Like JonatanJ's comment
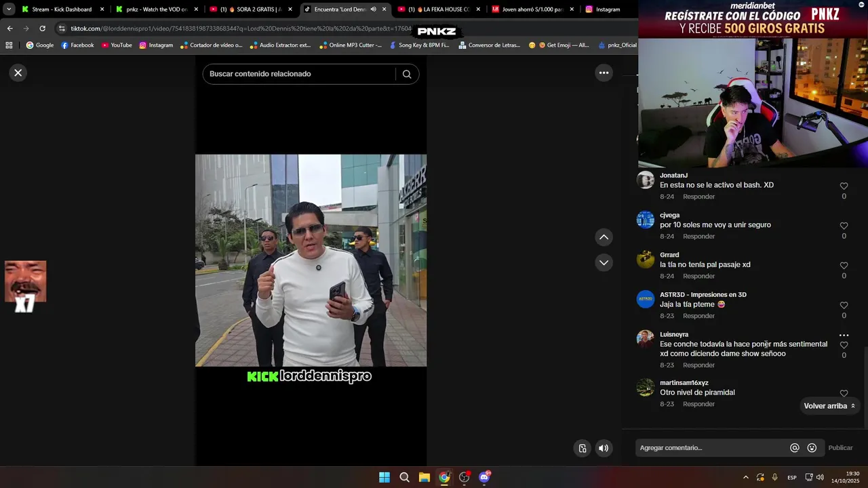The height and width of the screenshot is (488, 868). coord(844,186)
